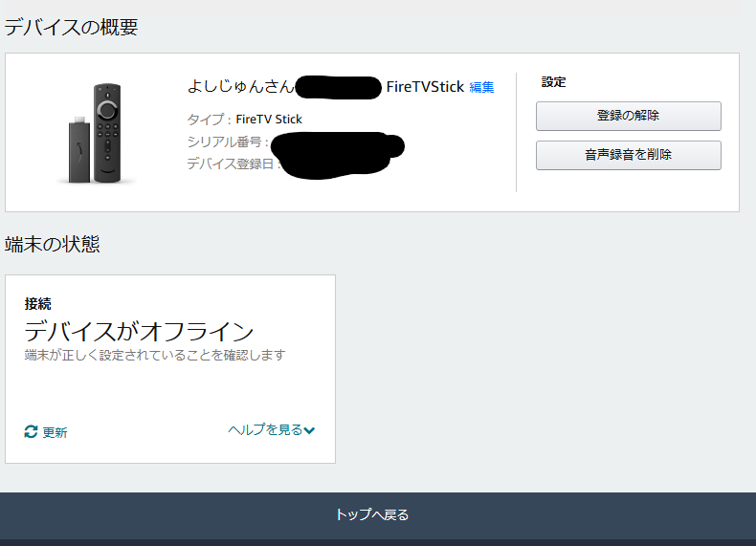This screenshot has height=546, width=756.
Task: Click the 端末が正しく設定されていることを確認します message
Action: pyautogui.click(x=155, y=355)
